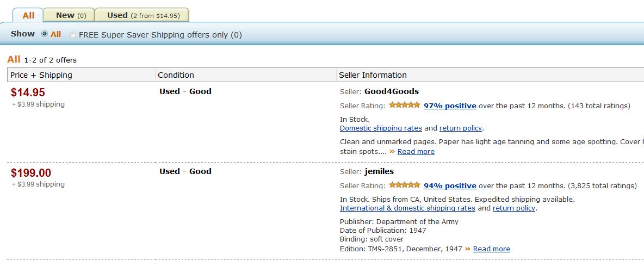The height and width of the screenshot is (260, 644).
Task: Click the $14.95 offer price
Action: tap(28, 92)
